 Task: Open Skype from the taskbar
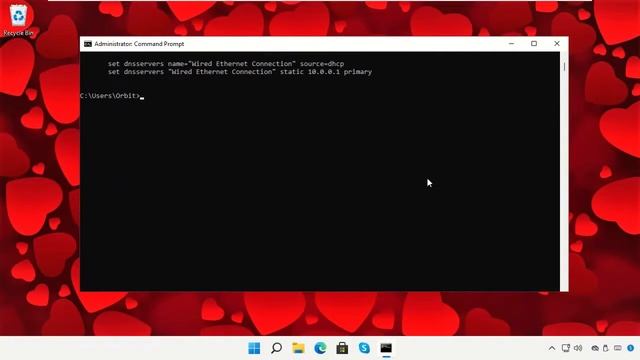pos(364,348)
